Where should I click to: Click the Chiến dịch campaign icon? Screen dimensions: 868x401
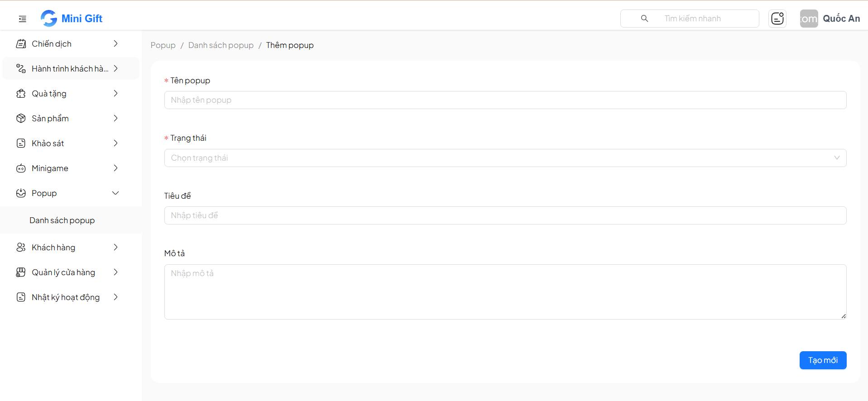pyautogui.click(x=21, y=44)
